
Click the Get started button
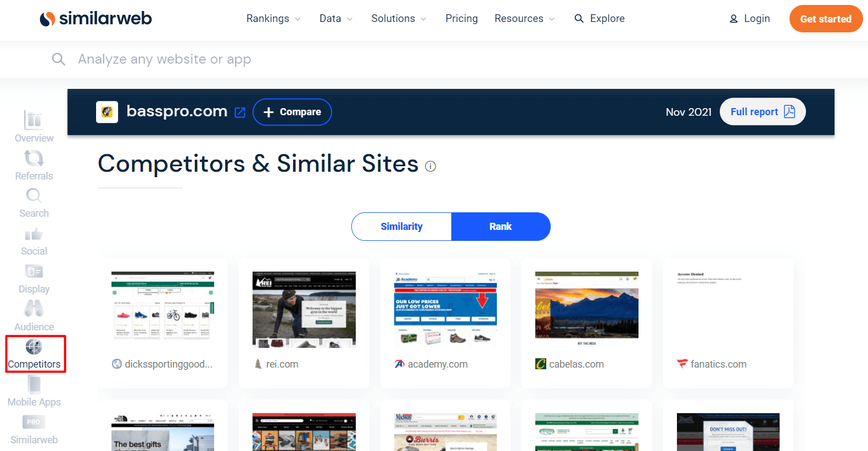(x=826, y=19)
